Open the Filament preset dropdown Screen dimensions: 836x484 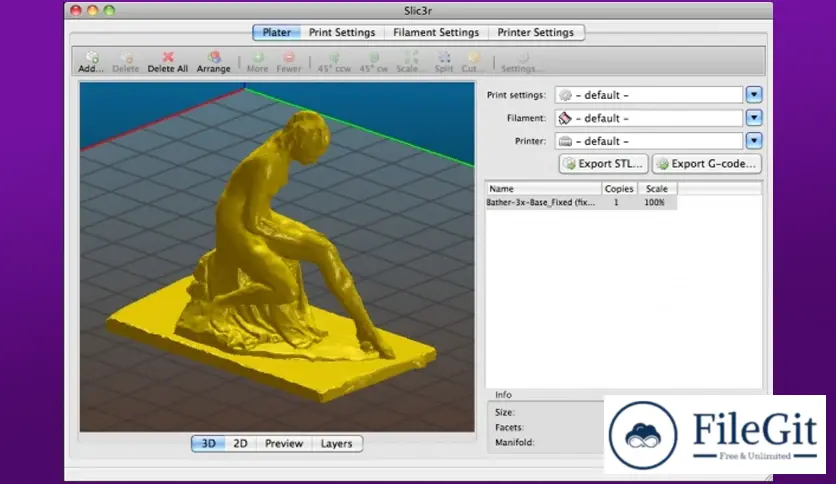[x=649, y=118]
